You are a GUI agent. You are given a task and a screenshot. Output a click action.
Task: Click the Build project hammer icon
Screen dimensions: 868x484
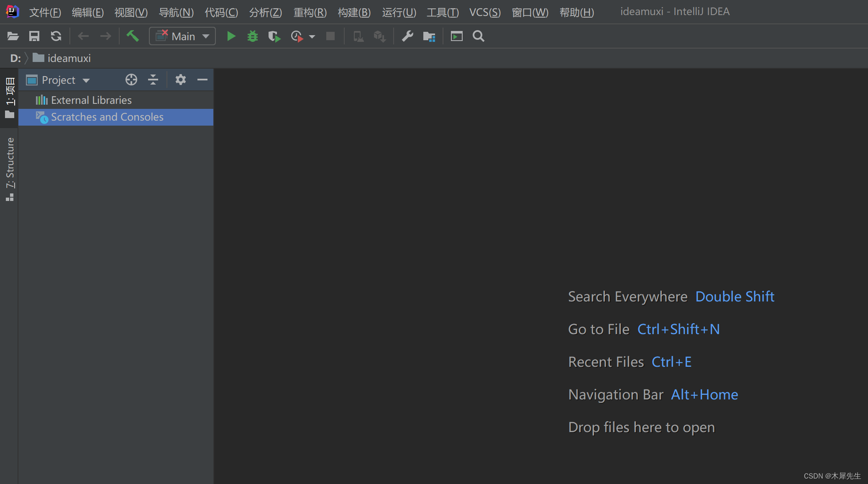click(133, 36)
